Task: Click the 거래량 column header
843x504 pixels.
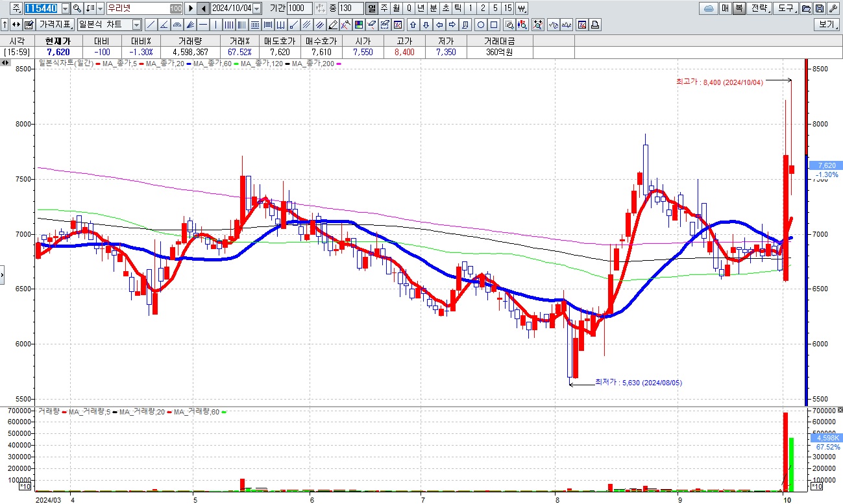Action: (191, 41)
